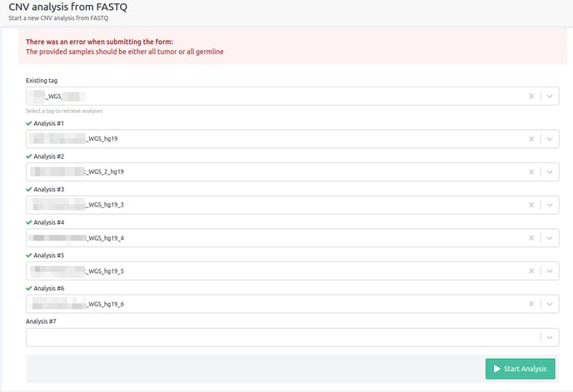Clear the Analysis #3 selection
The image size is (573, 392).
tap(531, 205)
